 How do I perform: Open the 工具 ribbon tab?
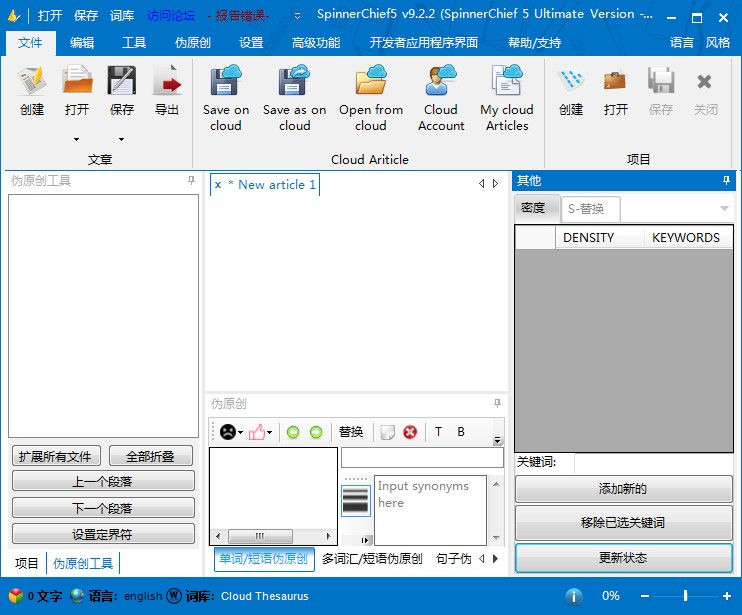point(134,43)
